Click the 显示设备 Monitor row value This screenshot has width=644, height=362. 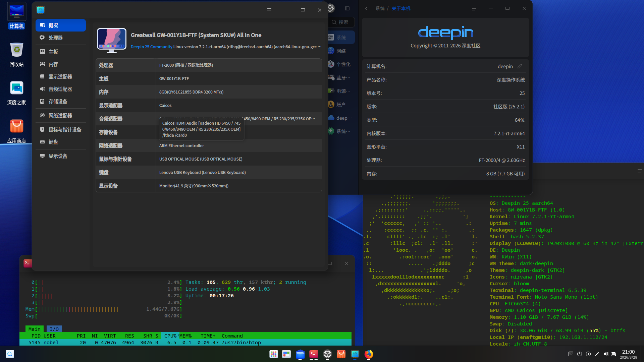click(194, 186)
